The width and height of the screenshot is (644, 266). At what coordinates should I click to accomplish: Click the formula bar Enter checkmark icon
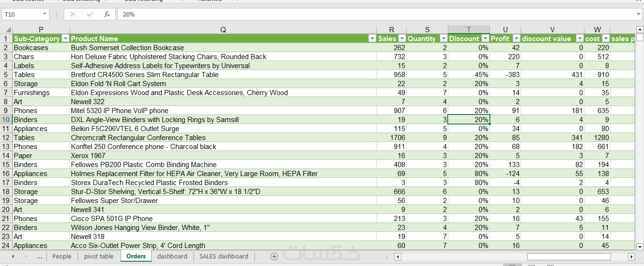pyautogui.click(x=90, y=15)
